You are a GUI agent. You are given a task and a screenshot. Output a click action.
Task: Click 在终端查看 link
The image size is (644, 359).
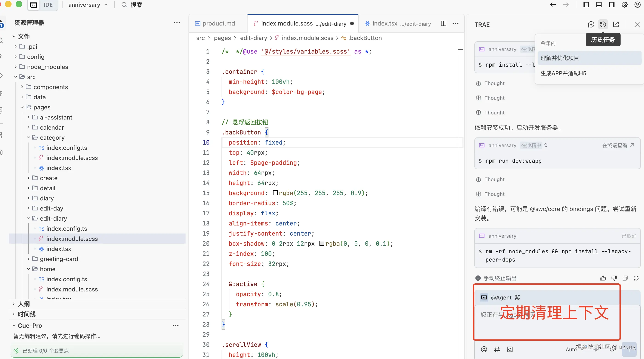coord(618,145)
